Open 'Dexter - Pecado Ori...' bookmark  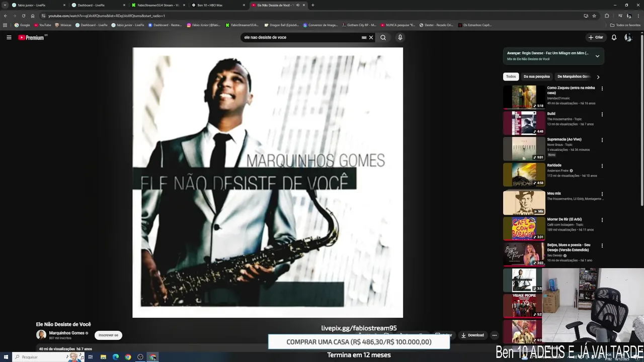(x=436, y=25)
